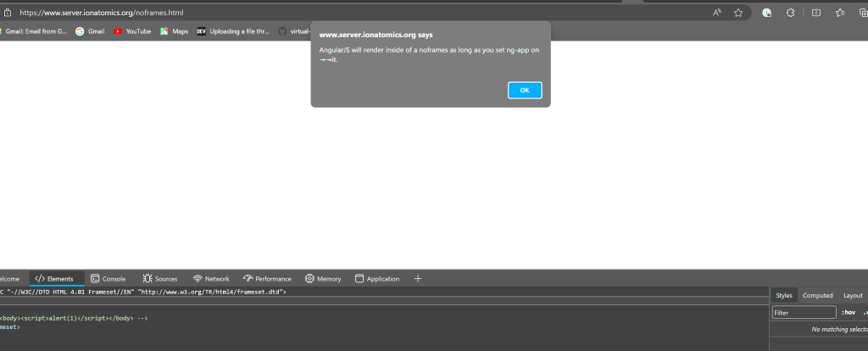Open the Maps bookmark
This screenshot has width=868, height=351.
[x=175, y=31]
